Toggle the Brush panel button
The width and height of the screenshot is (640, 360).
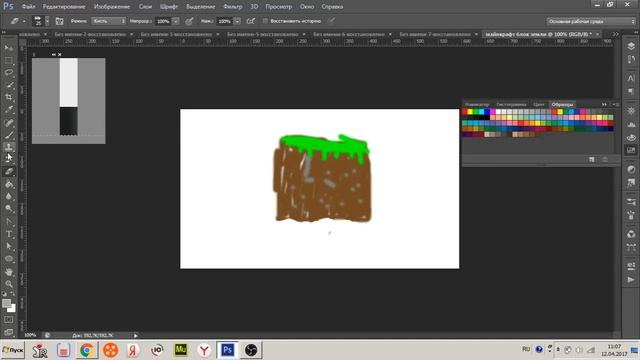click(x=59, y=21)
